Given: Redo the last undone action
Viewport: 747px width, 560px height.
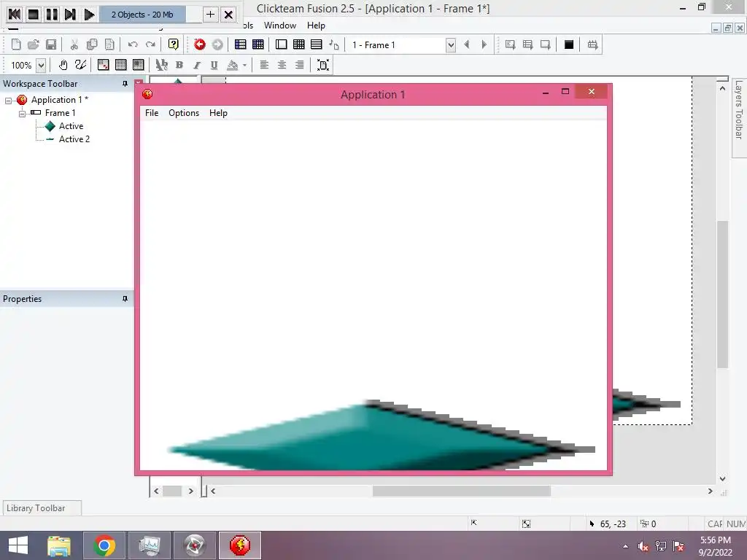Looking at the screenshot, I should click(150, 44).
